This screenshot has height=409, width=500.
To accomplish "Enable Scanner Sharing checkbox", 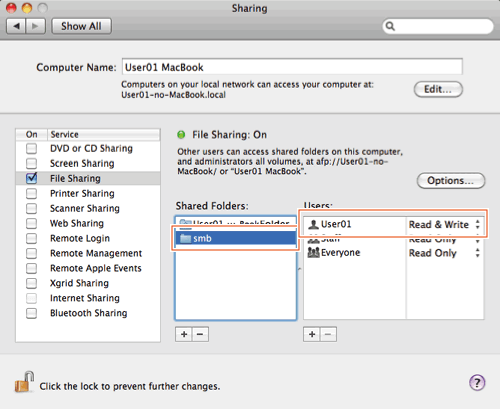I will point(31,208).
